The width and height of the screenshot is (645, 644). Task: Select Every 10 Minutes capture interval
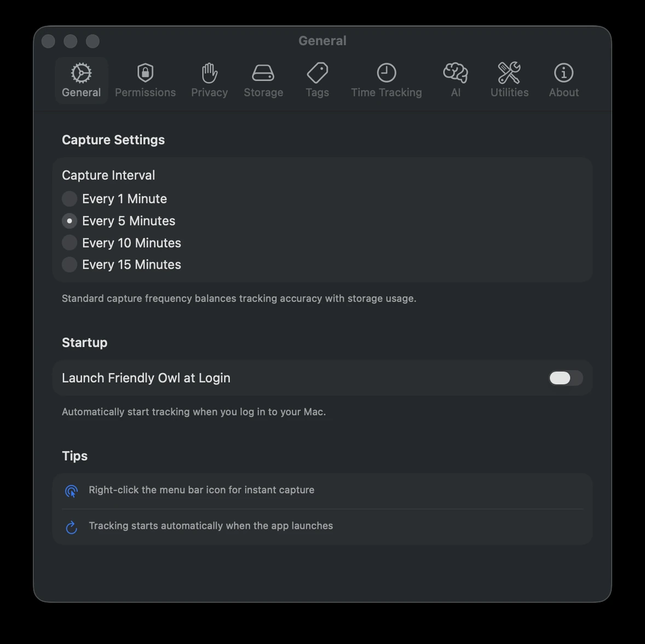(70, 243)
